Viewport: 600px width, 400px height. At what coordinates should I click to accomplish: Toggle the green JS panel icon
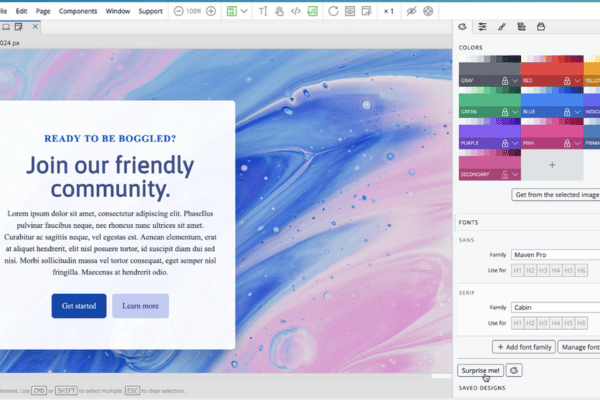(313, 11)
